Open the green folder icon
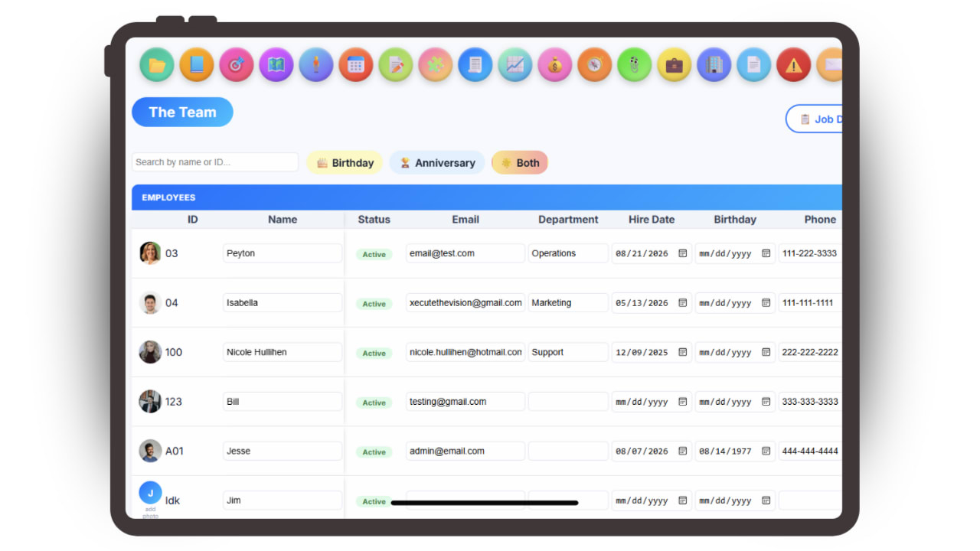The image size is (980, 551). pyautogui.click(x=157, y=65)
